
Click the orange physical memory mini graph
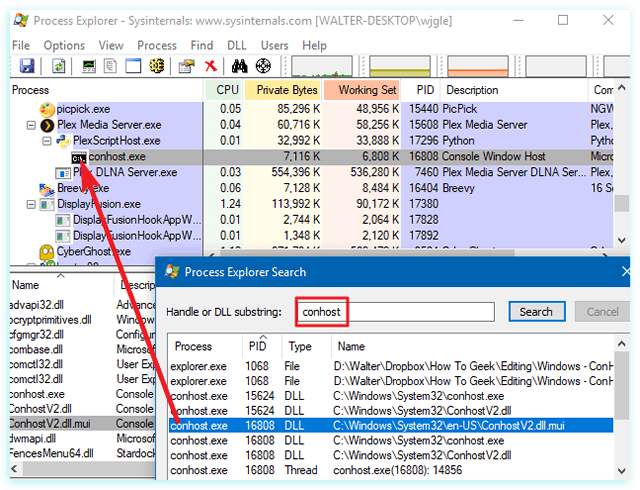478,66
